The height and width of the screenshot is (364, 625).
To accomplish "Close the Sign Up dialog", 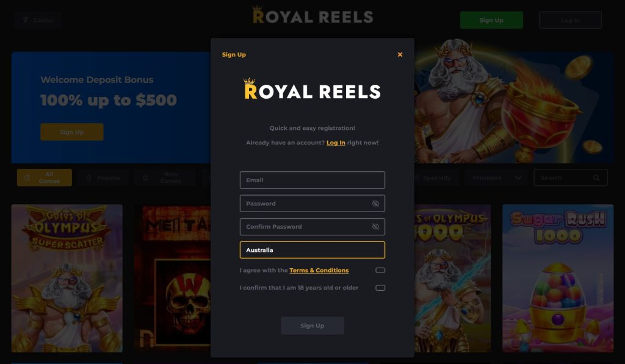I will pyautogui.click(x=400, y=54).
